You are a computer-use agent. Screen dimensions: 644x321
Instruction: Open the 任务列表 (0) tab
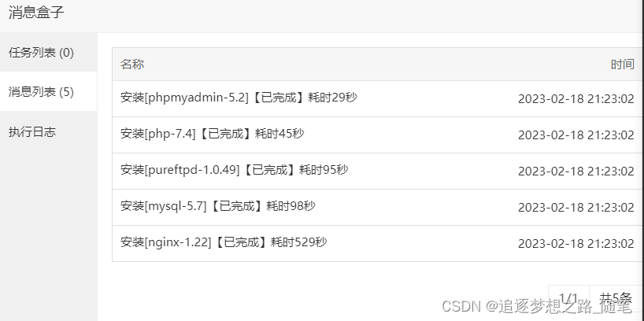pos(41,53)
